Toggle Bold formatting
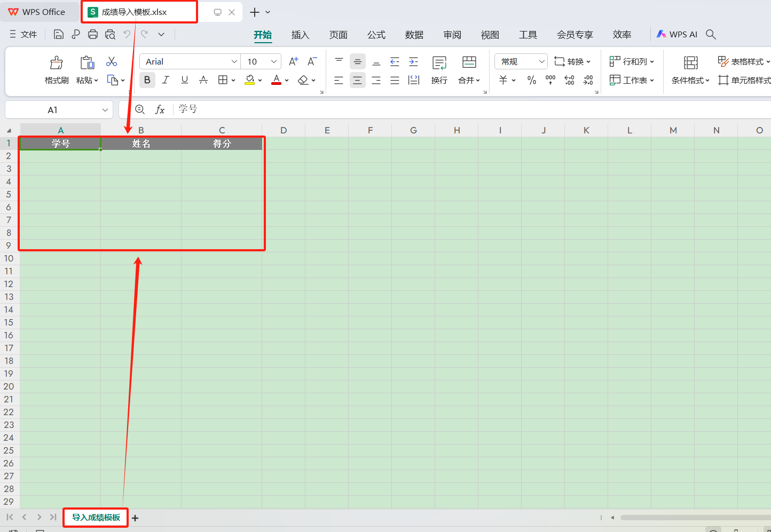This screenshot has width=771, height=532. (x=147, y=80)
